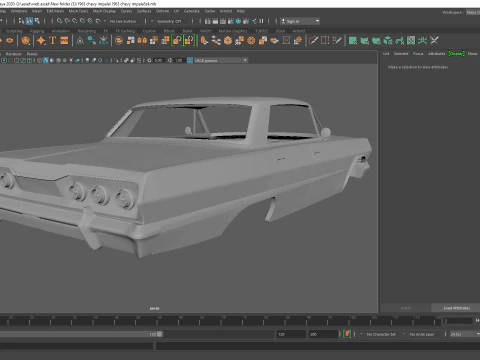Toggle the blue sRGB gamma color management icon
The width and height of the screenshot is (480, 360).
coord(190,60)
